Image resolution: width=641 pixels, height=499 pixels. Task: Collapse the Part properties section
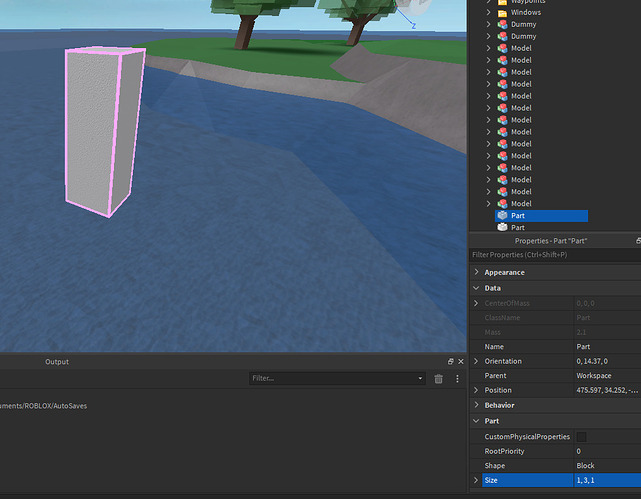[x=476, y=421]
